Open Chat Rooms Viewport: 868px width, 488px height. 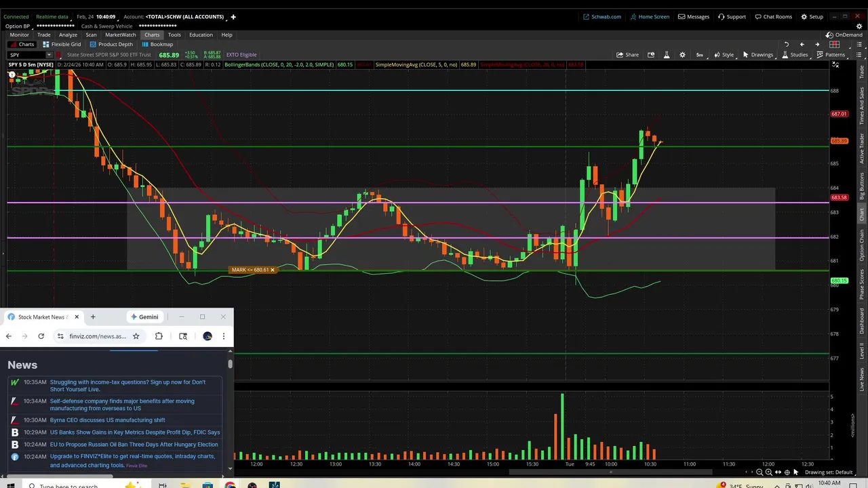[772, 17]
